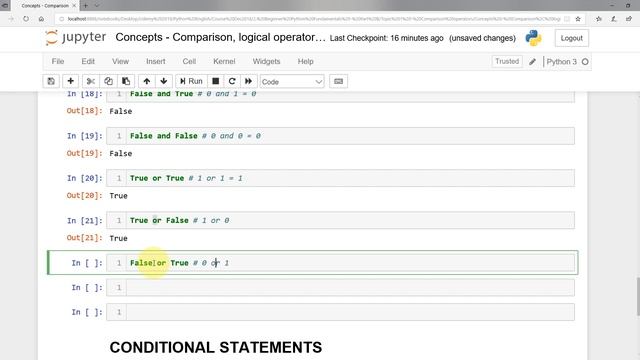Open the Cell menu

189,61
